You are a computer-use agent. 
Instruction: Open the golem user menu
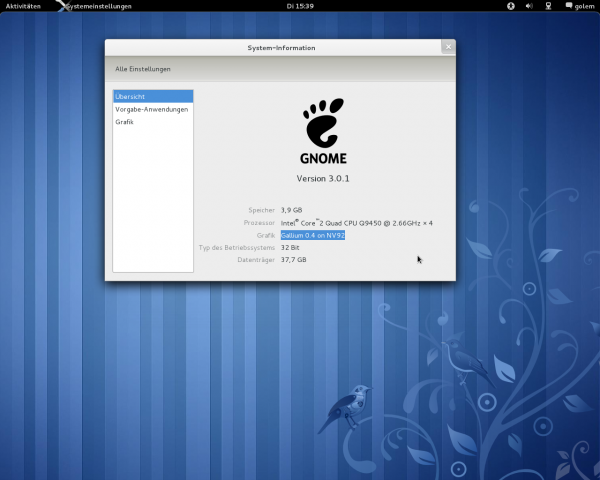580,6
